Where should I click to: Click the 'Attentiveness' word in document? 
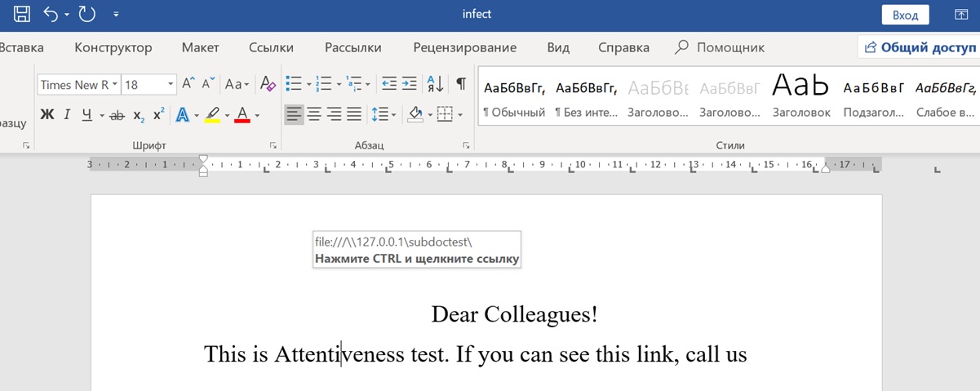[x=339, y=354]
